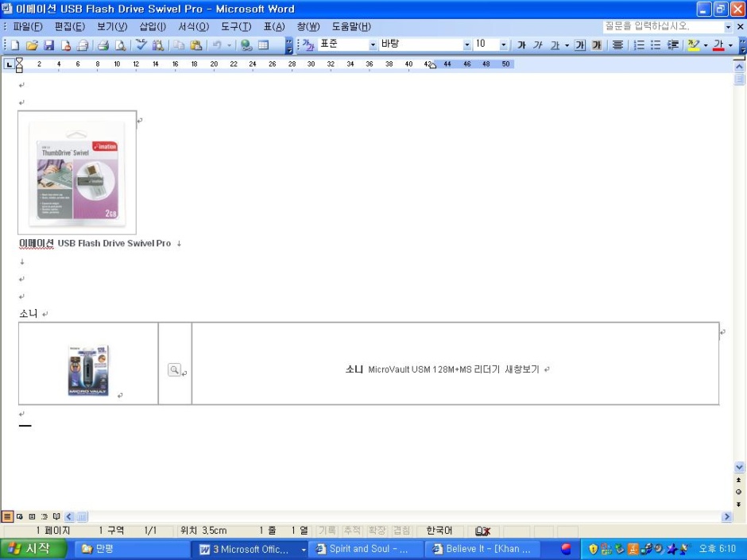The image size is (747, 560).
Task: Toggle italic formatting
Action: [x=538, y=45]
